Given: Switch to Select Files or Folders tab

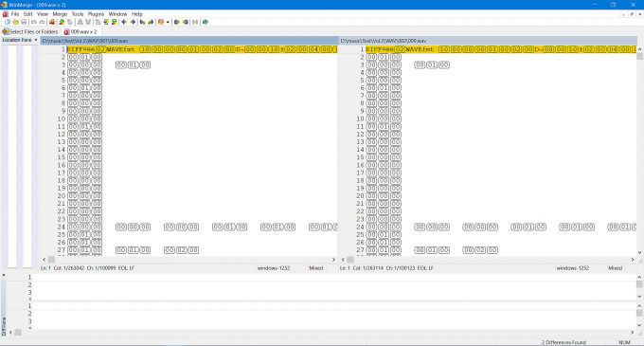Looking at the screenshot, I should [x=30, y=31].
